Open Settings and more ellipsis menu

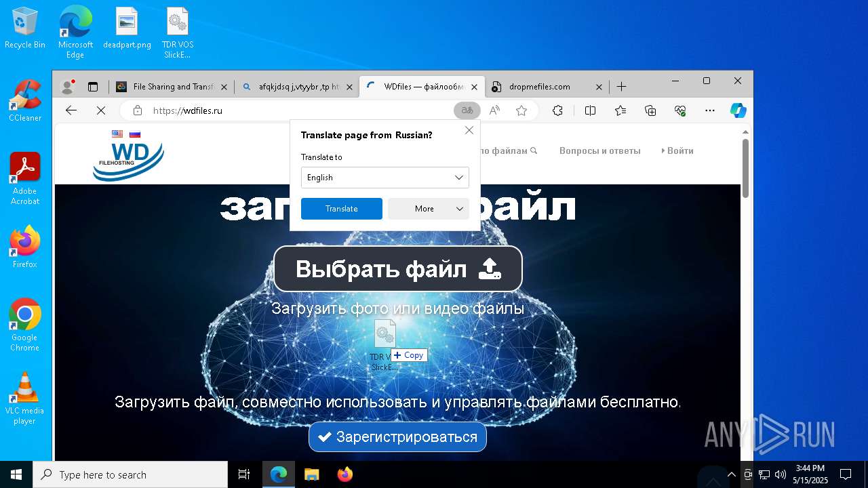click(x=710, y=110)
